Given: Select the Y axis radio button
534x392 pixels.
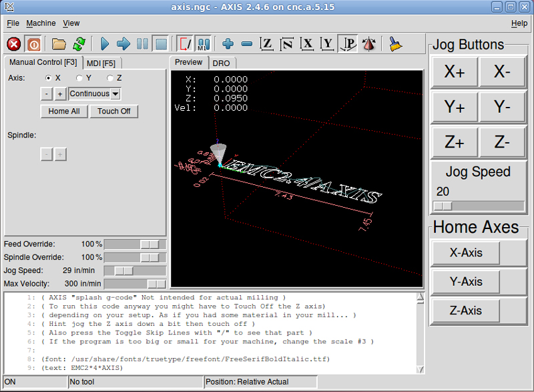Looking at the screenshot, I should (x=80, y=78).
